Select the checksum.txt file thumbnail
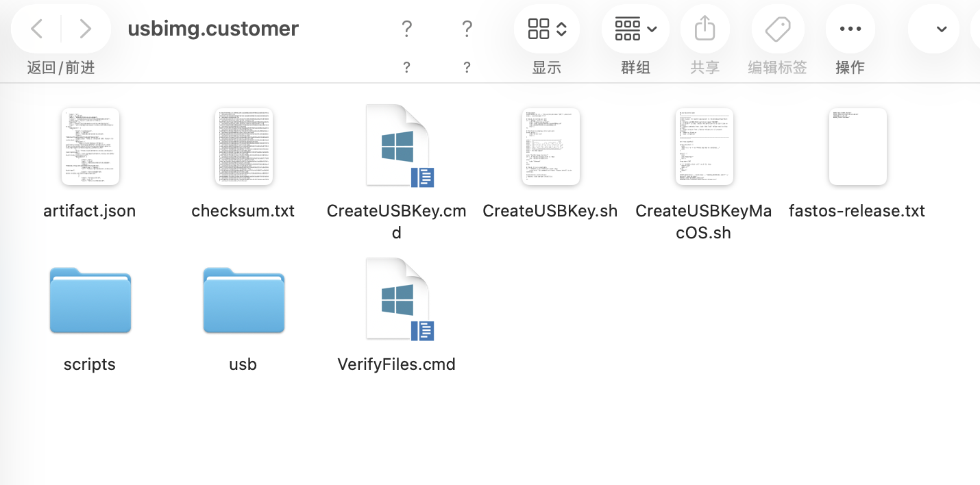Image resolution: width=980 pixels, height=485 pixels. click(243, 147)
